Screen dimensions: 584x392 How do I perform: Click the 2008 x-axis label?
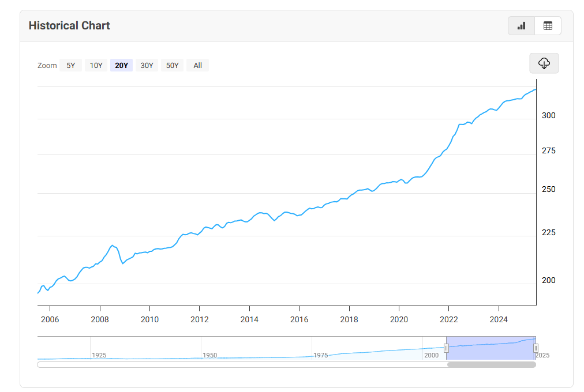tap(100, 319)
